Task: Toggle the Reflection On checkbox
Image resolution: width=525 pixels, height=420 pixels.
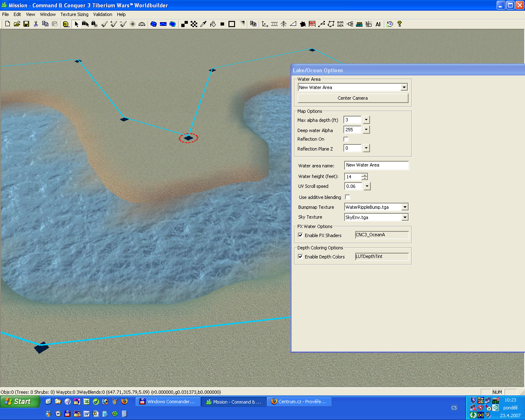Action: pos(346,139)
